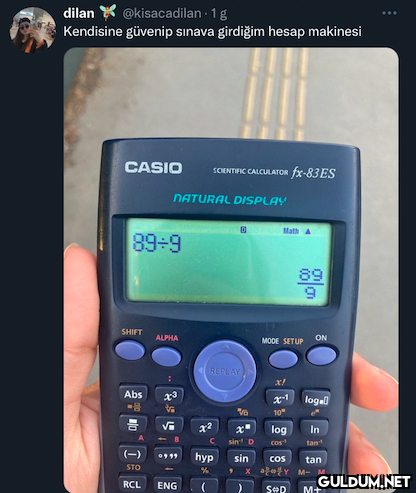Open the dilan display name link
Screen dimensions: 416x493
[x=79, y=13]
